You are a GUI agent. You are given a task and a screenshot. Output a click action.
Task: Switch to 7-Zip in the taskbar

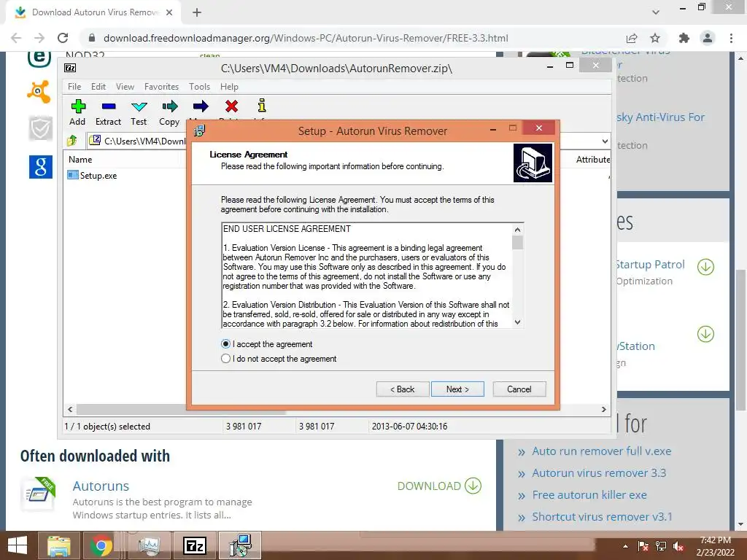(x=195, y=545)
